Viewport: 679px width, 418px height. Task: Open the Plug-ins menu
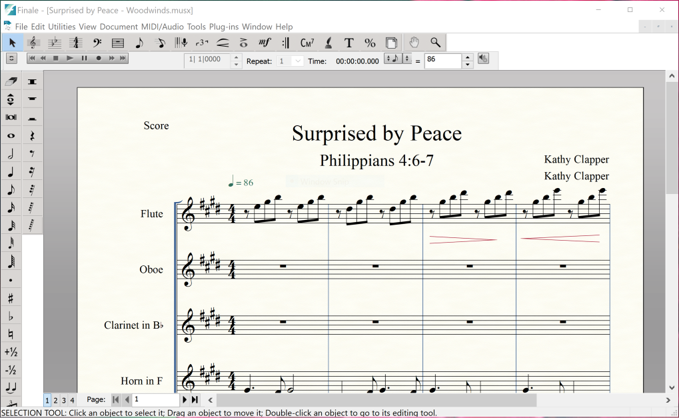[223, 27]
